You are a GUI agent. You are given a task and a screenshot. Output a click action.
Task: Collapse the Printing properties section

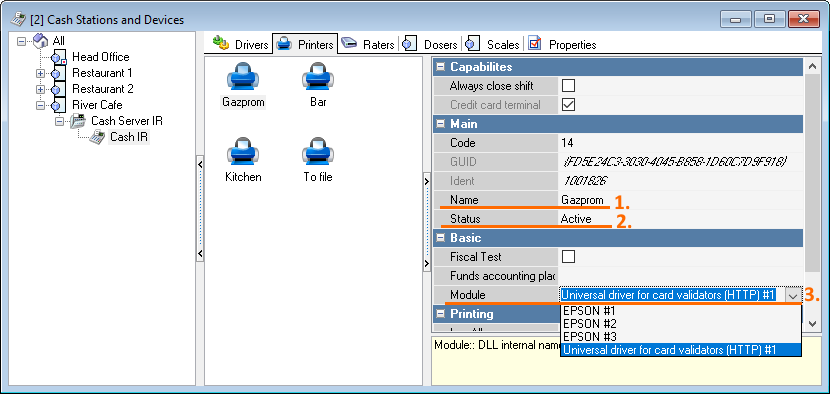440,314
